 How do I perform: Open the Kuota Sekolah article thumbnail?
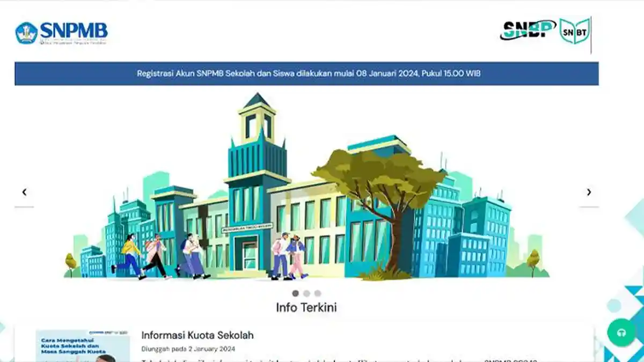[83, 346]
